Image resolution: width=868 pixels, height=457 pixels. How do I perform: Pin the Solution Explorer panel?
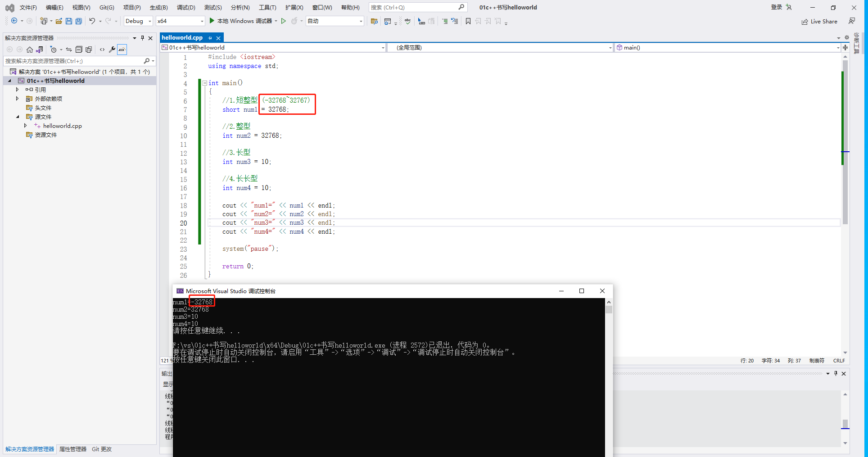[143, 38]
